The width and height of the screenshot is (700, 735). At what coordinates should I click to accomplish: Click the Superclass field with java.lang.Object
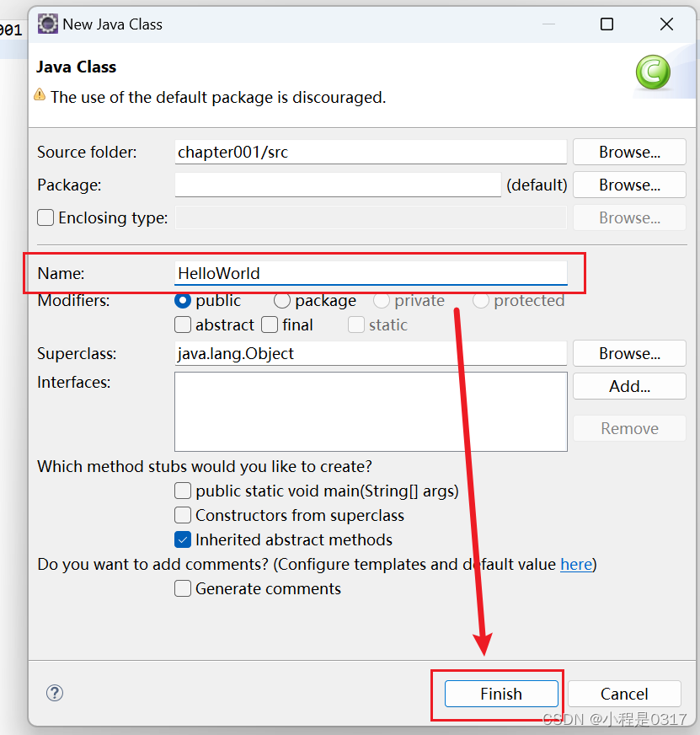(x=371, y=353)
